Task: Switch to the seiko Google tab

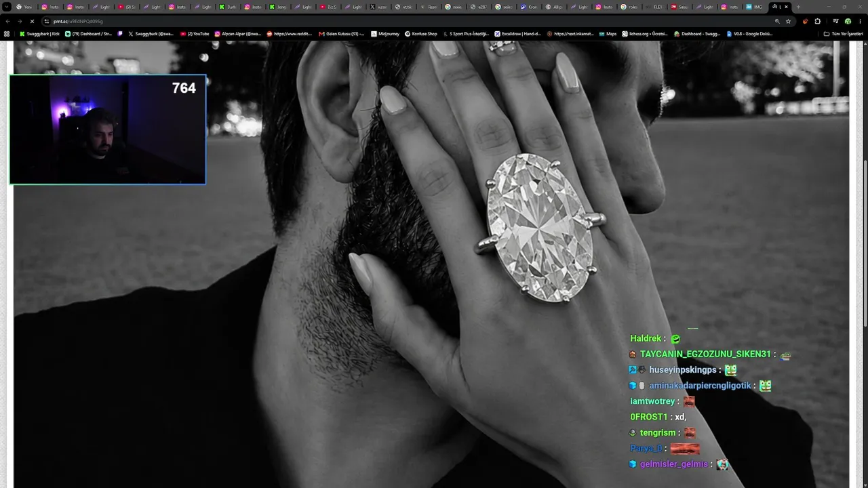Action: pos(505,7)
